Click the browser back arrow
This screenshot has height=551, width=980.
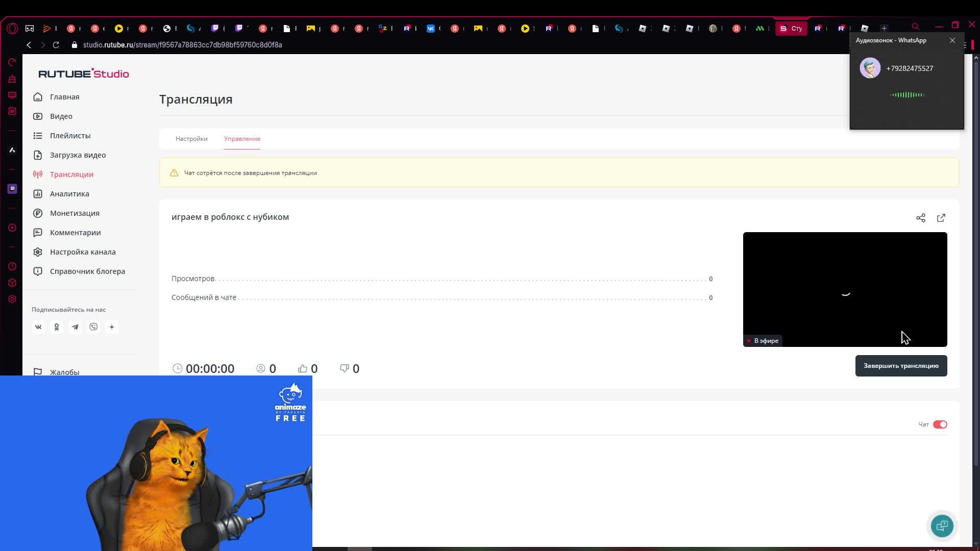(29, 45)
